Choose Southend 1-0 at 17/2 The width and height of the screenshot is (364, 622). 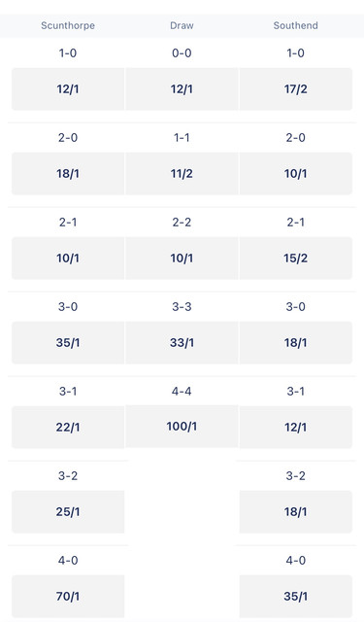[x=296, y=88]
